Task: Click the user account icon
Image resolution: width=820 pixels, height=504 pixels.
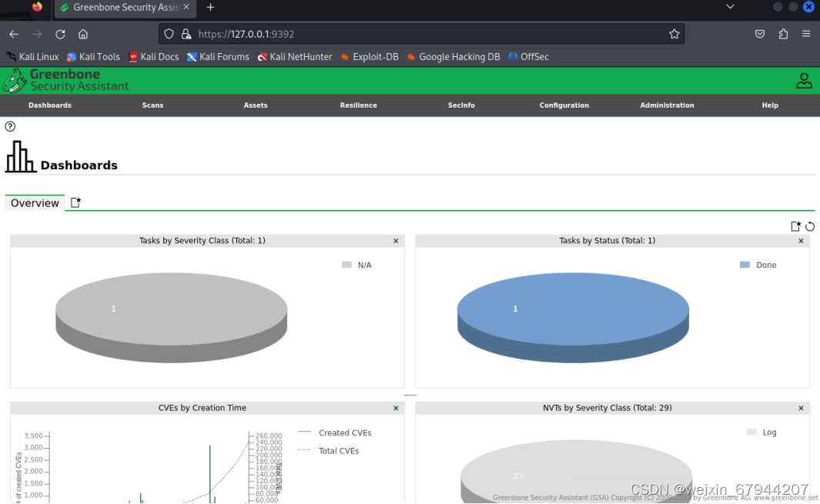Action: (804, 81)
